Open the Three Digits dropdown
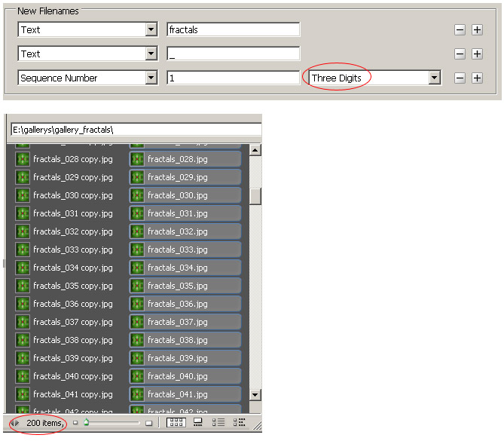The height and width of the screenshot is (441, 504). pyautogui.click(x=434, y=78)
